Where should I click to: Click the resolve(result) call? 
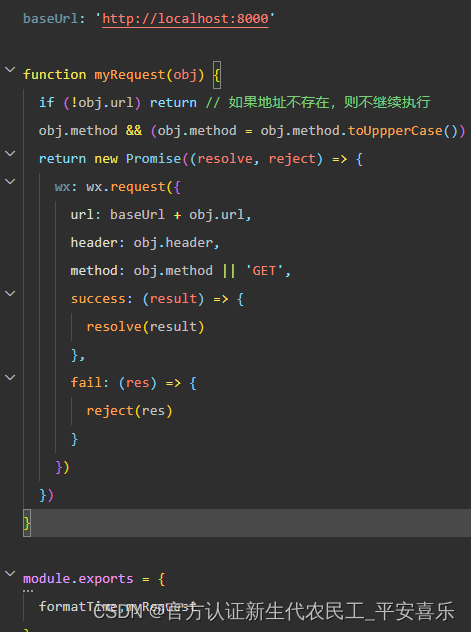coord(145,327)
